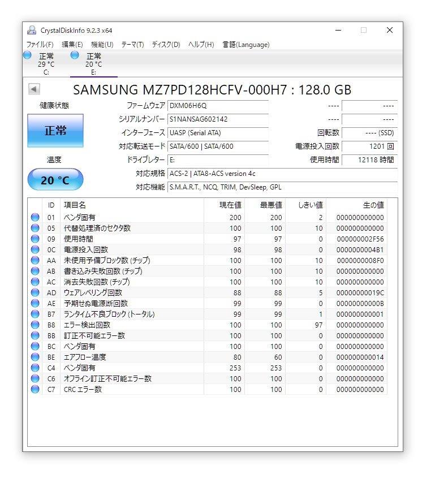The width and height of the screenshot is (448, 500).
Task: Select the ウェアレベリング回数 row name
Action: (93, 292)
